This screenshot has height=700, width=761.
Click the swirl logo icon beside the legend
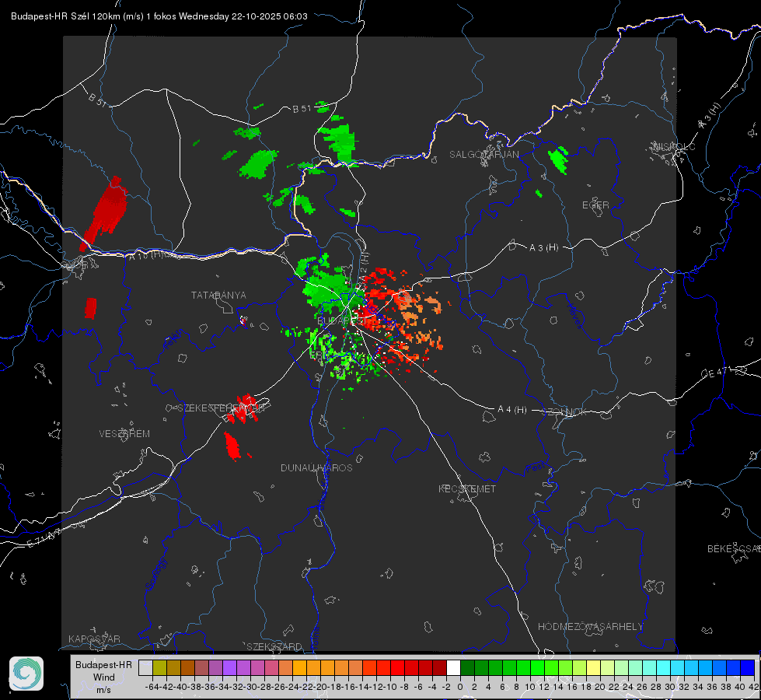[x=26, y=674]
